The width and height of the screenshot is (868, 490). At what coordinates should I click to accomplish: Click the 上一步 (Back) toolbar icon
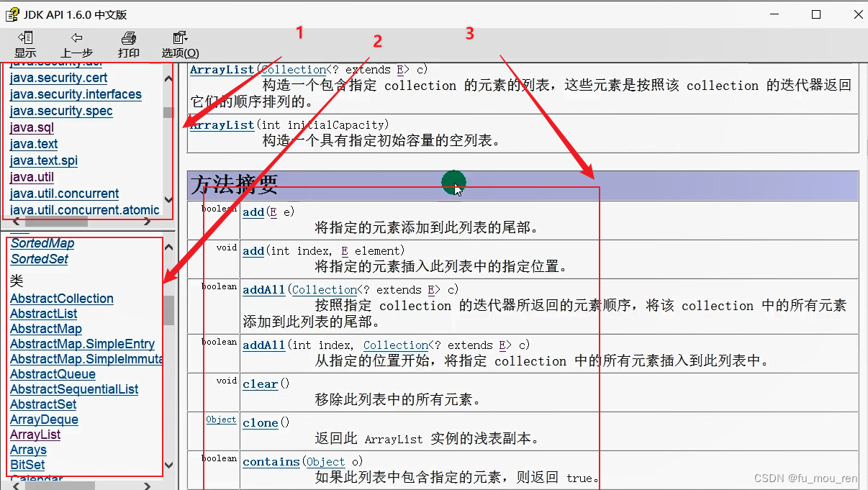pyautogui.click(x=77, y=43)
